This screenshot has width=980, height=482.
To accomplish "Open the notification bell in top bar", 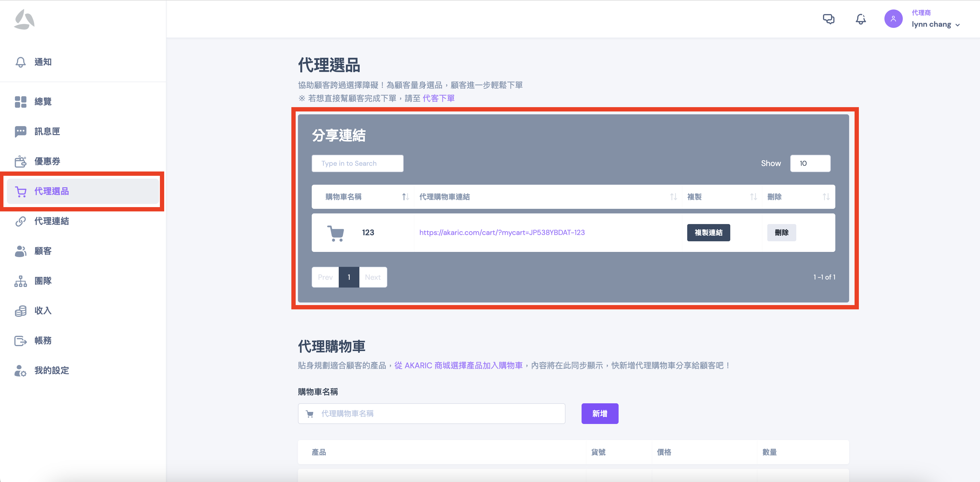I will [x=861, y=19].
